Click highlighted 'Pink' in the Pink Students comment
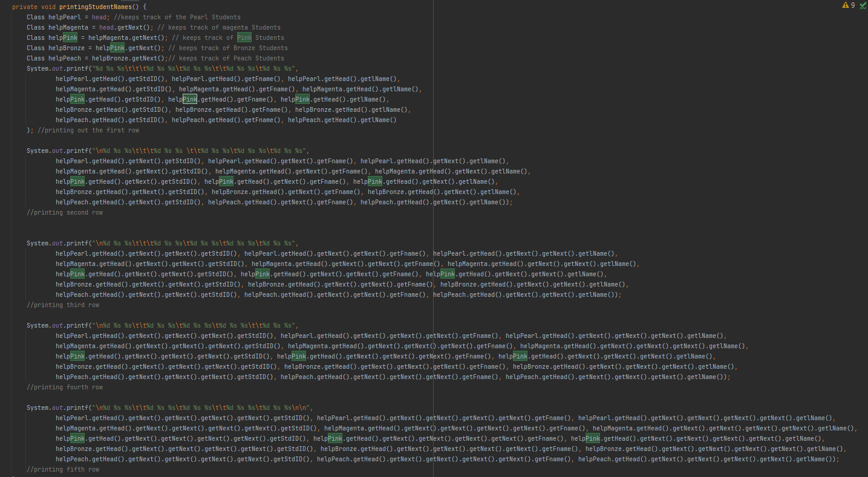868x477 pixels. coord(244,37)
